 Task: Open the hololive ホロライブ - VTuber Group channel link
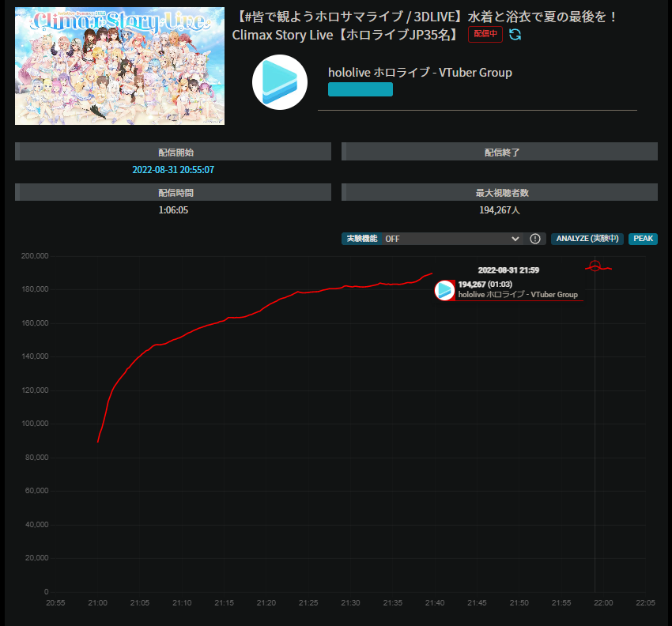tap(420, 73)
